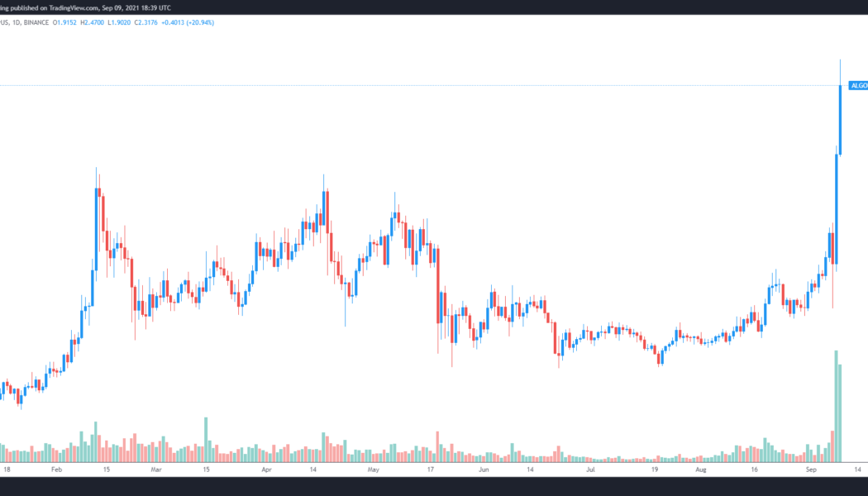Click the Apr label on time axis
This screenshot has width=868, height=496.
click(266, 469)
